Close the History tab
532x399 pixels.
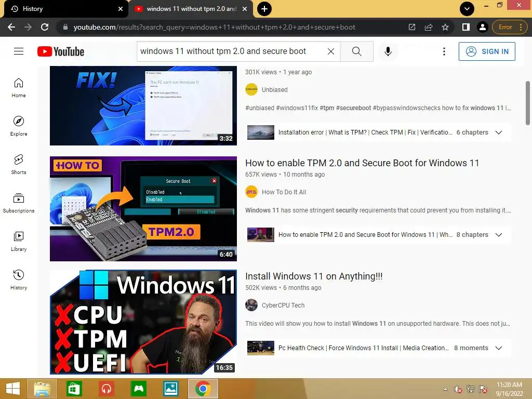click(x=120, y=9)
